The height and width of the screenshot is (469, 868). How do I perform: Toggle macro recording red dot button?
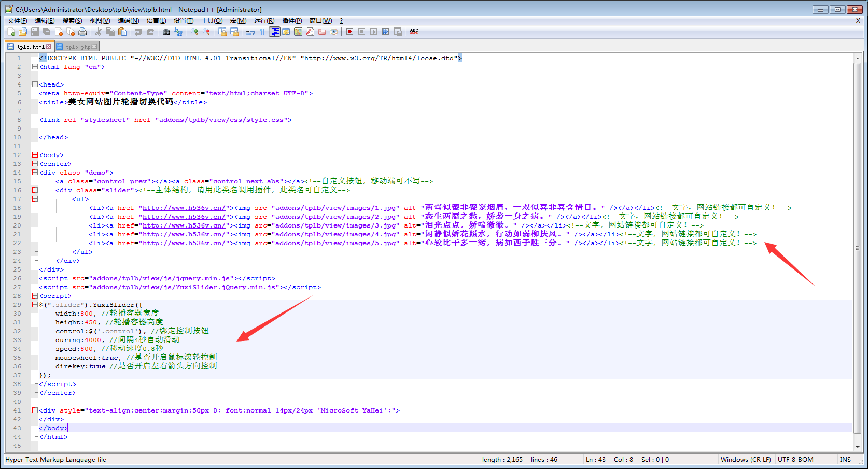(349, 32)
